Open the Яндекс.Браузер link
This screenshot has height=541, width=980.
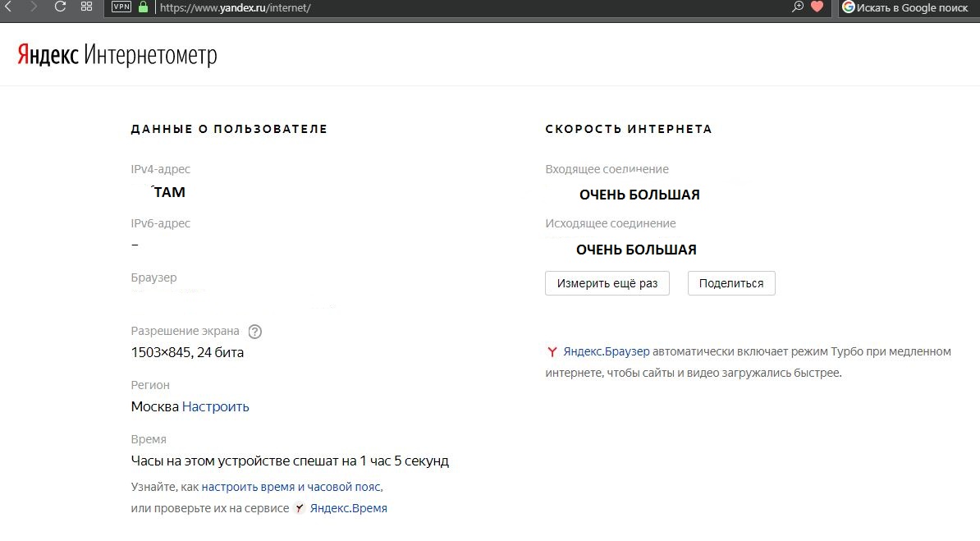pyautogui.click(x=606, y=351)
